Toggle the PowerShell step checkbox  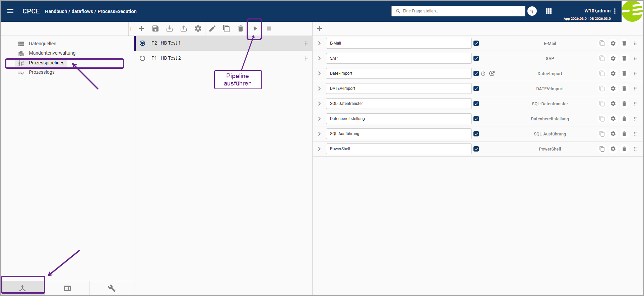tap(476, 149)
